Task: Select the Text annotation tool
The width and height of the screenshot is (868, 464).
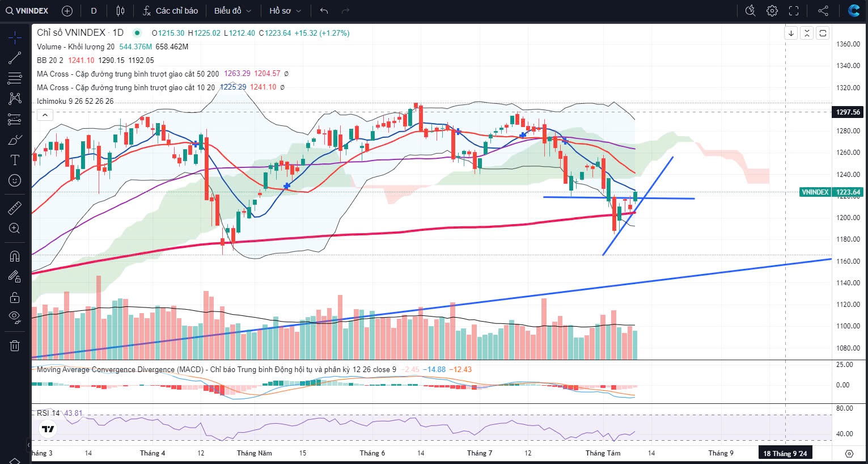Action: point(15,160)
